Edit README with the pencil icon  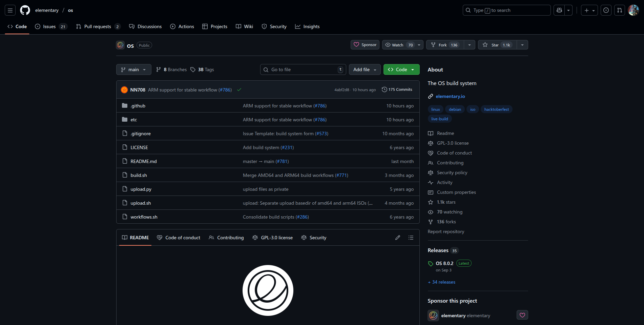(x=397, y=238)
